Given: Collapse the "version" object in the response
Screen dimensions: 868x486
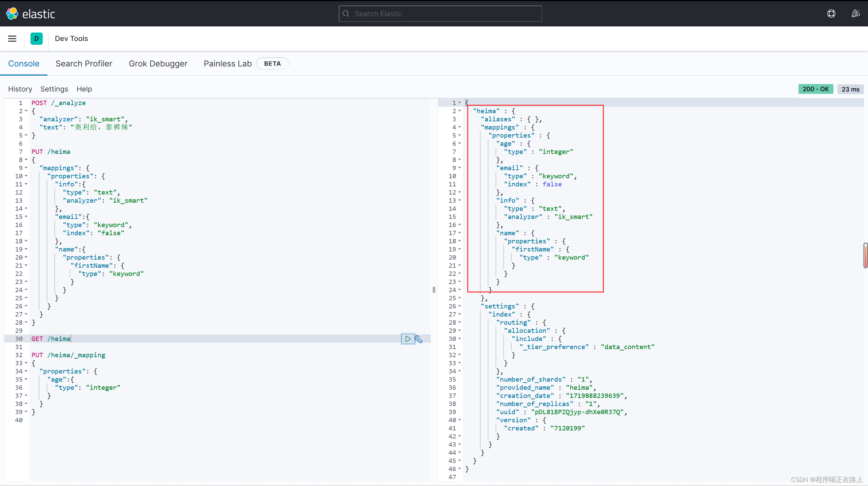Looking at the screenshot, I should (x=460, y=420).
